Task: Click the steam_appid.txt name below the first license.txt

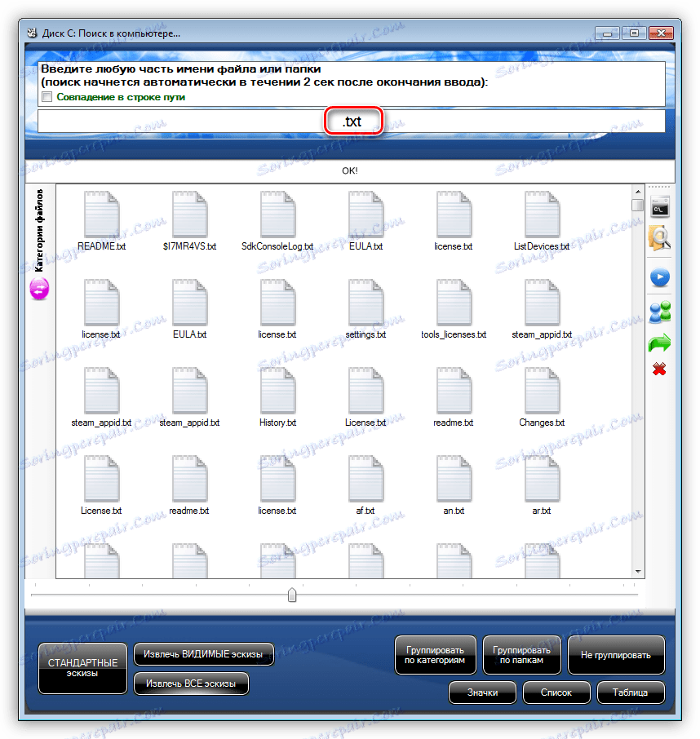Action: pyautogui.click(x=101, y=423)
